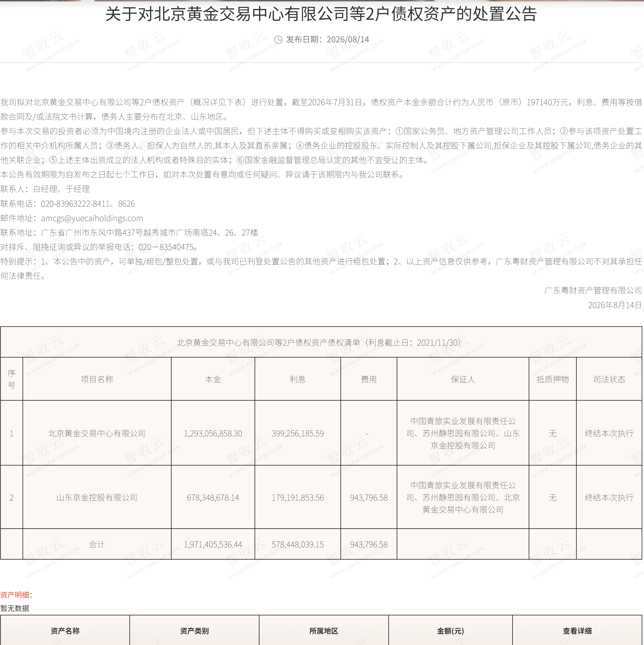Screen dimensions: 644x645
Task: Click 无 collateral cell for 北京黄金交易中心 row
Action: click(553, 433)
